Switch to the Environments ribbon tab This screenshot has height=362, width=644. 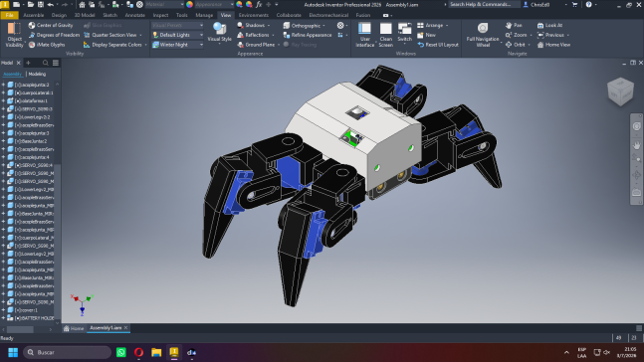[254, 15]
